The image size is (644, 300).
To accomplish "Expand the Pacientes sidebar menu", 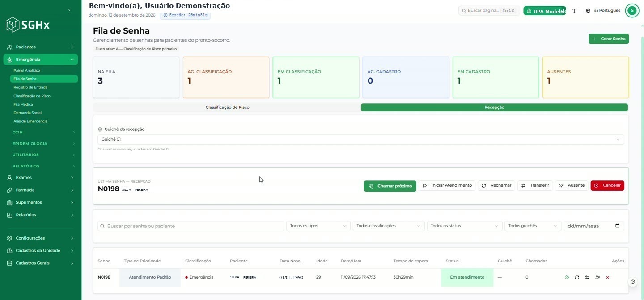I will (x=40, y=47).
